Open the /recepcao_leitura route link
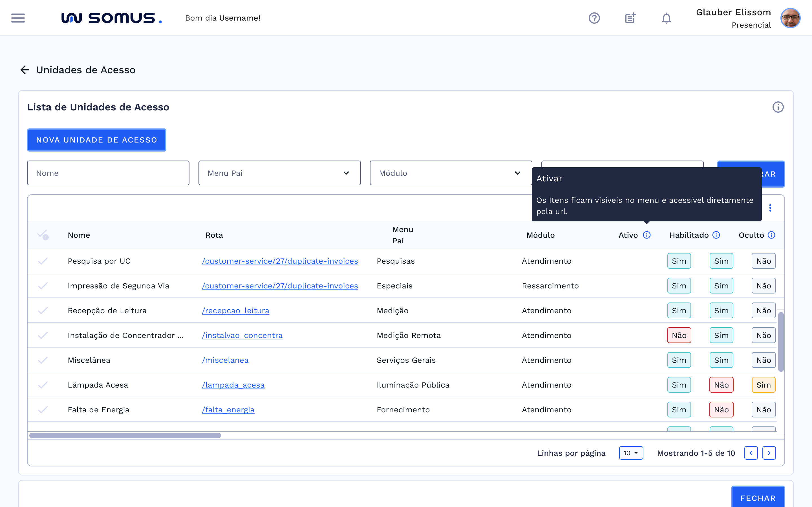 (235, 310)
